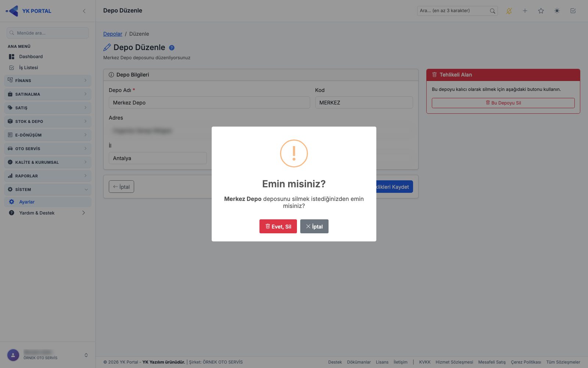Click the Bu Depoyu Sil button
This screenshot has width=588, height=368.
tap(503, 103)
